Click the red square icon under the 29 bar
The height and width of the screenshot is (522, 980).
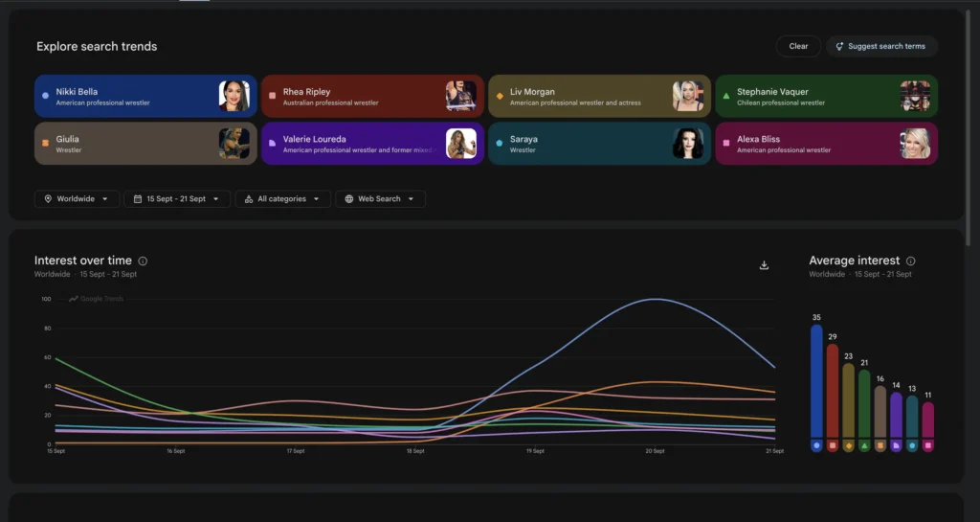pos(833,445)
